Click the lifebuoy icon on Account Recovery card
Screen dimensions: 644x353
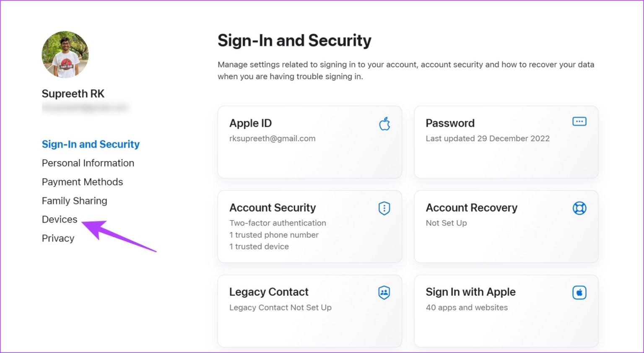coord(579,208)
